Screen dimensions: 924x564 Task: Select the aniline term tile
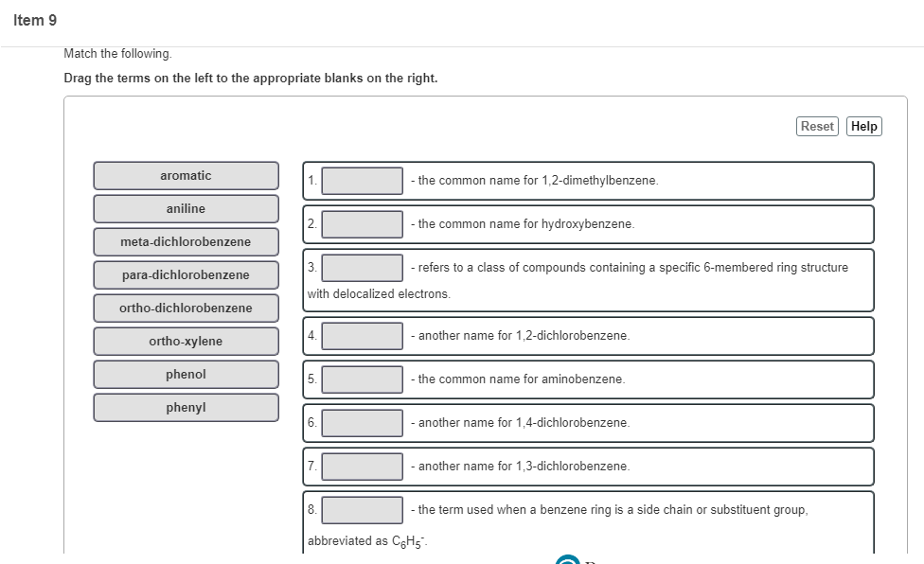186,208
